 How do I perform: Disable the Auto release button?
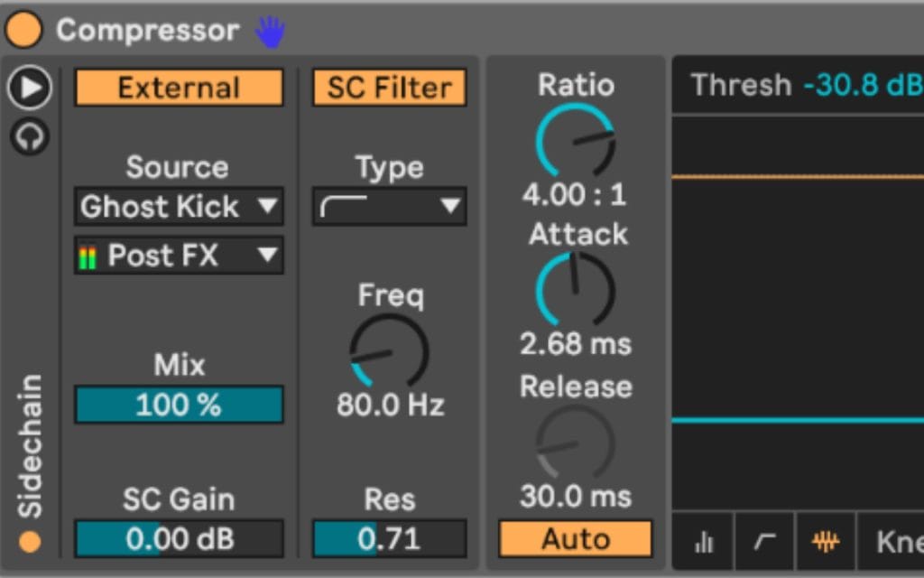[x=576, y=539]
